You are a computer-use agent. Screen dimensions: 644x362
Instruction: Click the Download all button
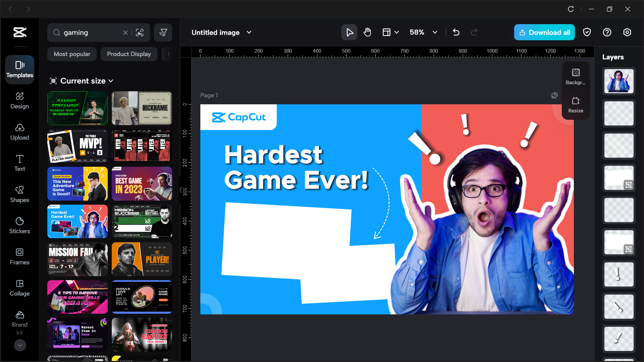point(544,32)
